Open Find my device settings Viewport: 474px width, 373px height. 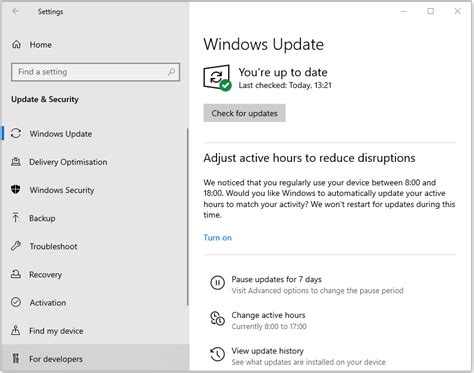coord(94,331)
